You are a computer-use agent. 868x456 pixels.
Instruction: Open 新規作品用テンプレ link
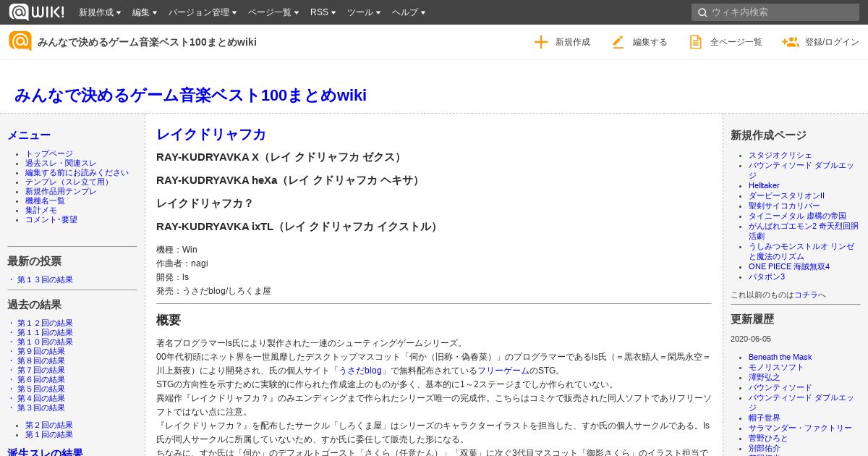61,191
